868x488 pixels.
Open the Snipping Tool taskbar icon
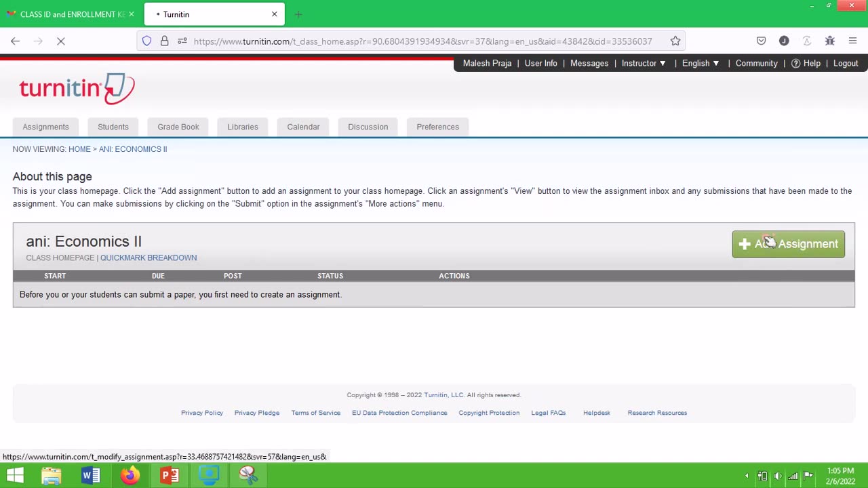[x=248, y=476]
